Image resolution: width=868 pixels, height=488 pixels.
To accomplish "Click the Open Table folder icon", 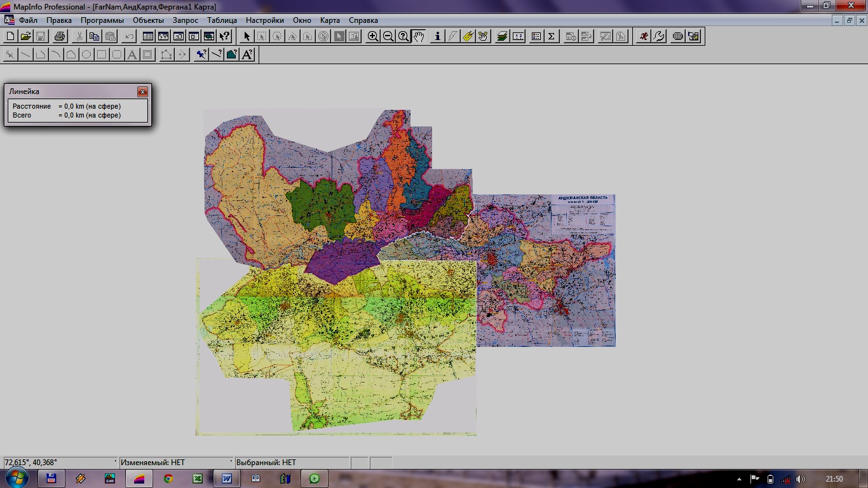I will 25,36.
